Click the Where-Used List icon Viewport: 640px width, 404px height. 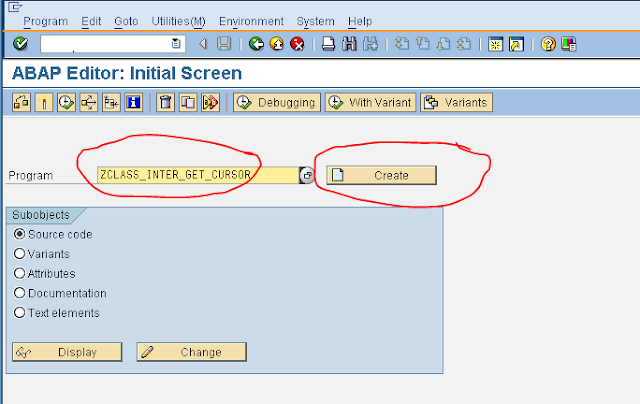pyautogui.click(x=89, y=102)
